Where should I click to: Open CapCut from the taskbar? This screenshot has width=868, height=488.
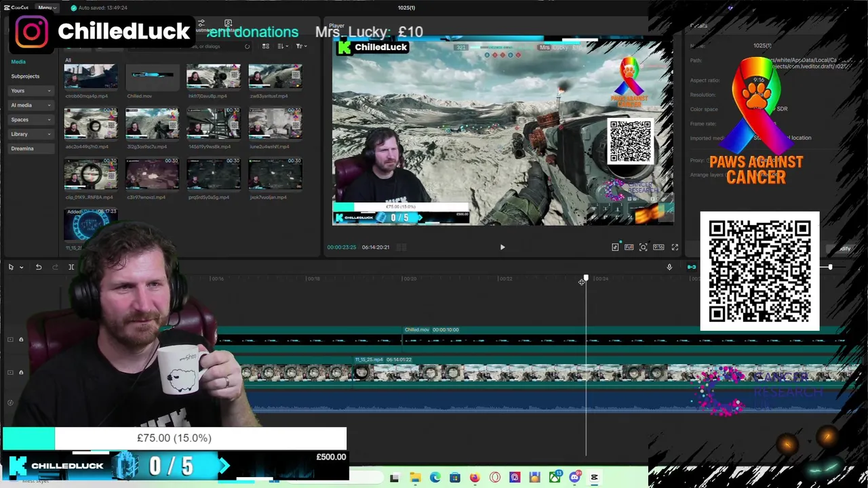pos(595,478)
